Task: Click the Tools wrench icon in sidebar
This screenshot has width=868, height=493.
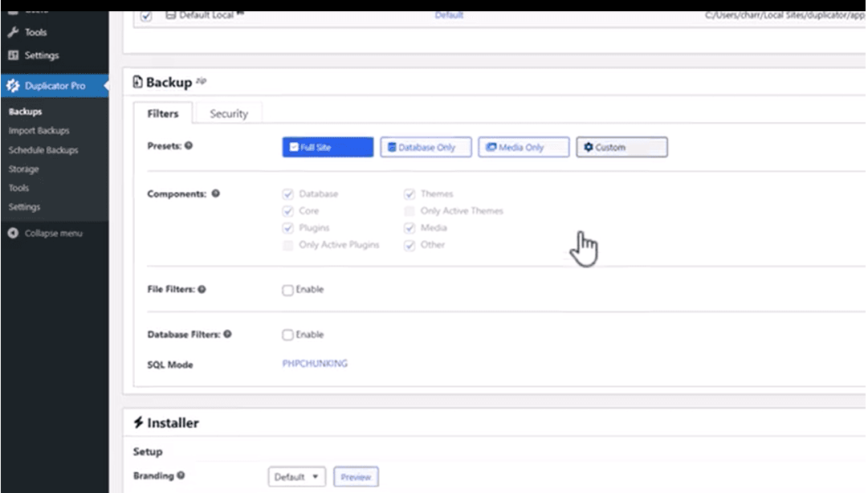Action: tap(13, 33)
